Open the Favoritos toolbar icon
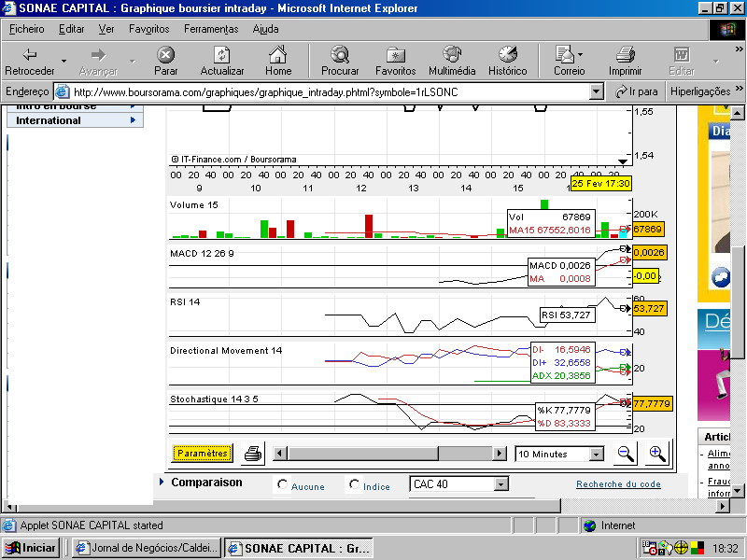The width and height of the screenshot is (747, 560). coord(395,55)
